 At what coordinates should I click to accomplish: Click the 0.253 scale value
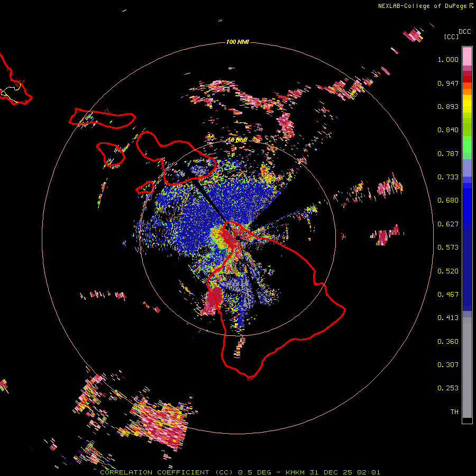click(448, 388)
